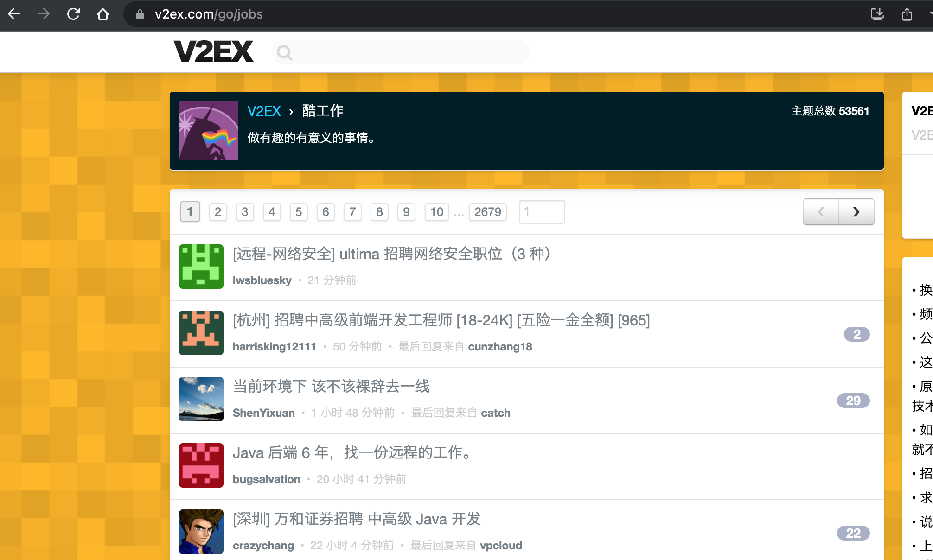The width and height of the screenshot is (933, 560).
Task: Open user profile harrisking12111
Action: (275, 346)
